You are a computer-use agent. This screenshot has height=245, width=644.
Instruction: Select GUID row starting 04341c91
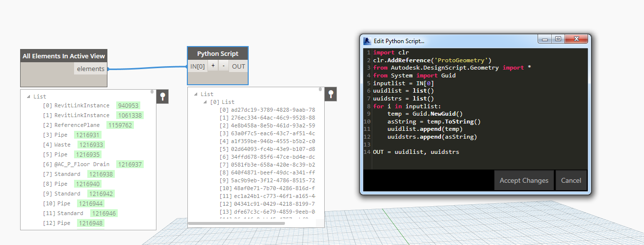267,204
